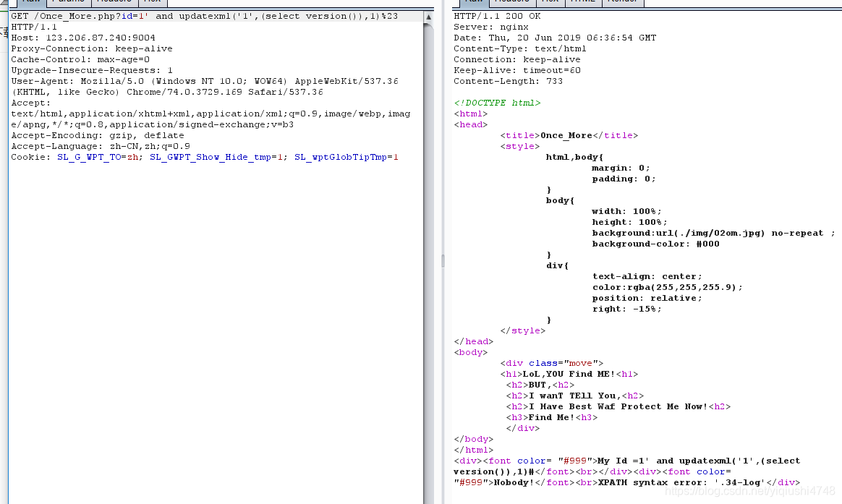Click the LoL,YOU Find ME! heading line
Image resolution: width=842 pixels, height=504 pixels.
tap(569, 374)
